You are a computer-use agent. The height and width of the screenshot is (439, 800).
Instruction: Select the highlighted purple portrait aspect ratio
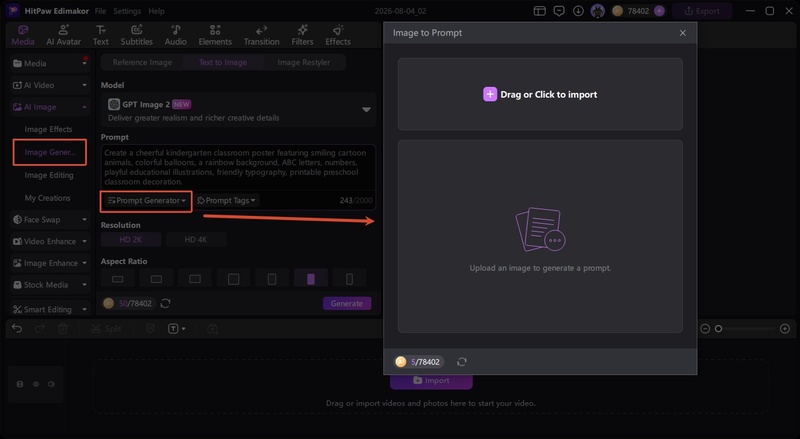point(311,279)
